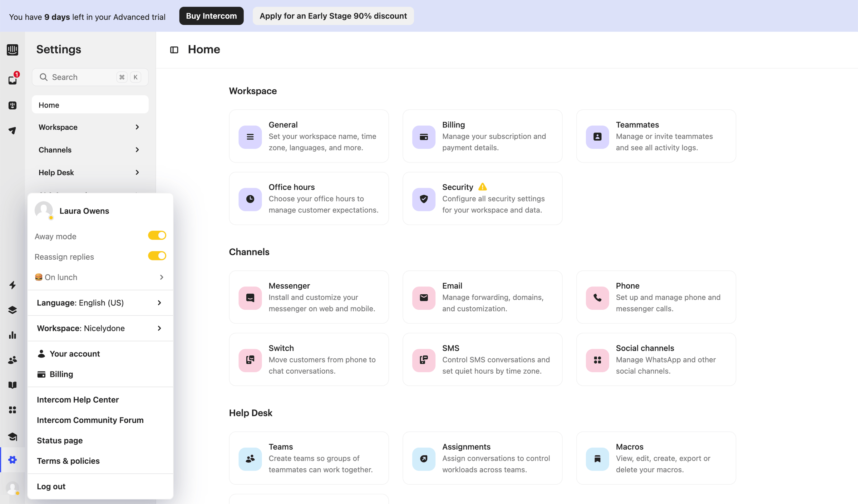Open the Reports bar chart icon
The image size is (858, 504).
tap(13, 335)
